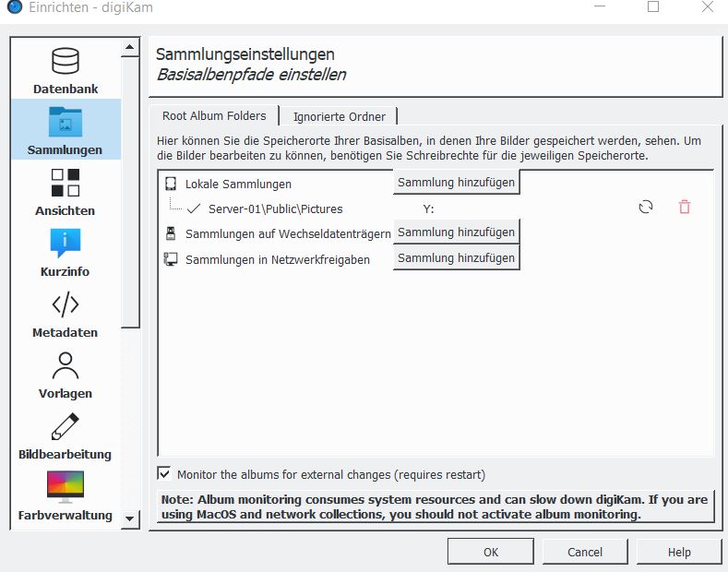Select the Root Album Folders tab
Screen dimensions: 728x572
tap(214, 115)
